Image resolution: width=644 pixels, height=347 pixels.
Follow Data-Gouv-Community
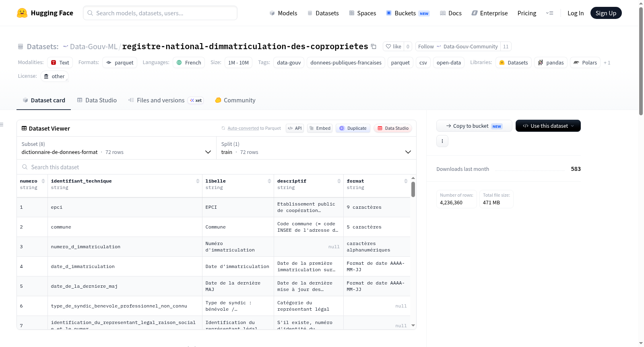point(458,46)
